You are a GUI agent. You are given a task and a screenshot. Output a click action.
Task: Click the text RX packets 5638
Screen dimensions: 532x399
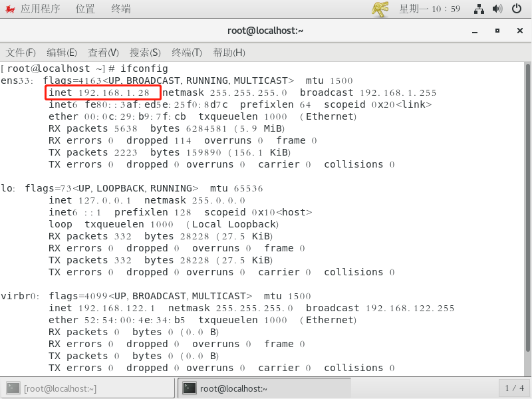tap(93, 128)
